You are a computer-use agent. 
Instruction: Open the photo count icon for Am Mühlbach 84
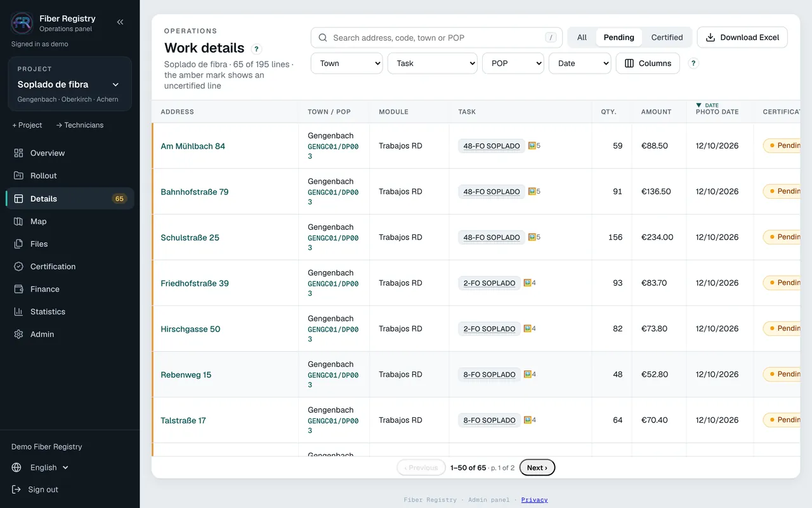coord(534,146)
